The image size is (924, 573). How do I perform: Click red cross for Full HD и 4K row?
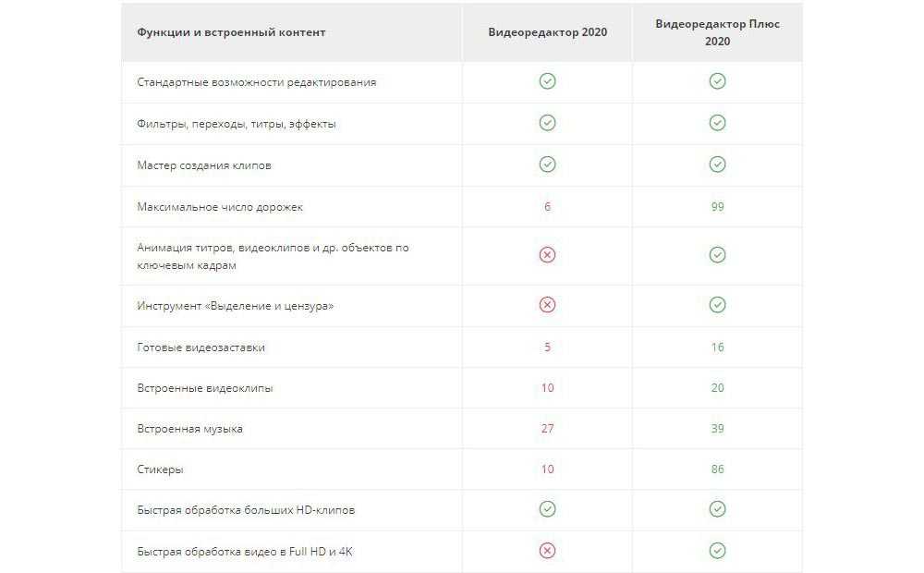click(547, 551)
